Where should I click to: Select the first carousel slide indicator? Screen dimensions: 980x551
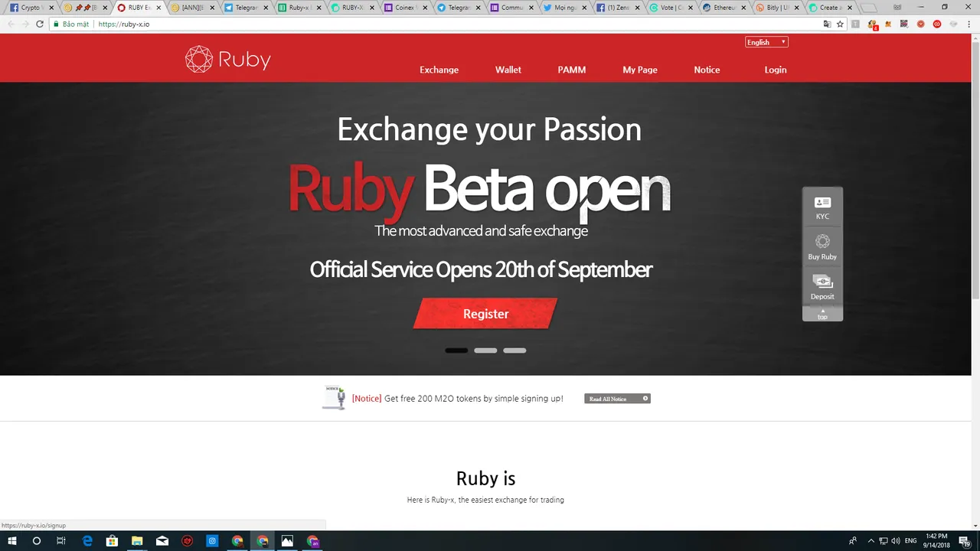[x=456, y=350]
